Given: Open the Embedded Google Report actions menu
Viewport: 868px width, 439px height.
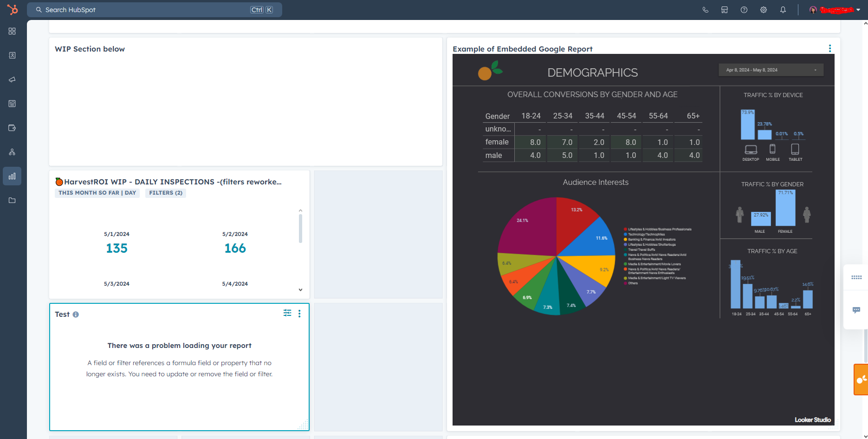Looking at the screenshot, I should [x=830, y=48].
